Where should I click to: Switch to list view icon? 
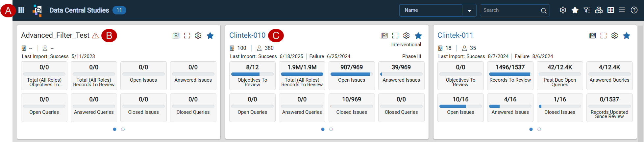point(622,10)
